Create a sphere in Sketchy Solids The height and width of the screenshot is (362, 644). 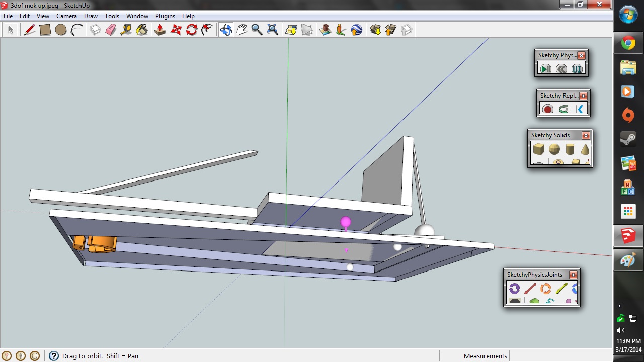(x=554, y=149)
